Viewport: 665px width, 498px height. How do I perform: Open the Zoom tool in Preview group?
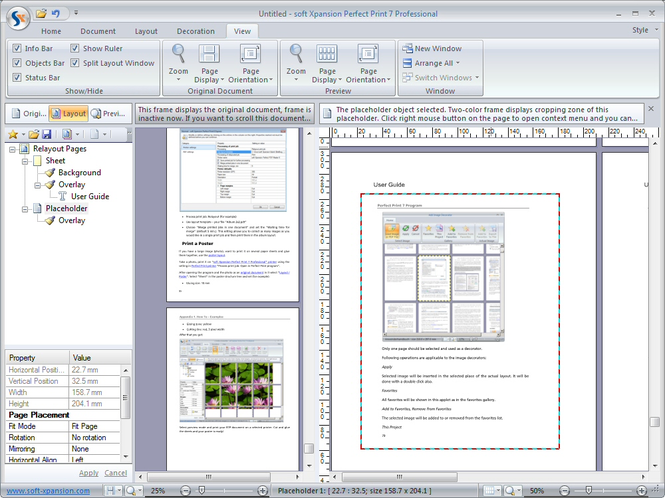pyautogui.click(x=296, y=63)
